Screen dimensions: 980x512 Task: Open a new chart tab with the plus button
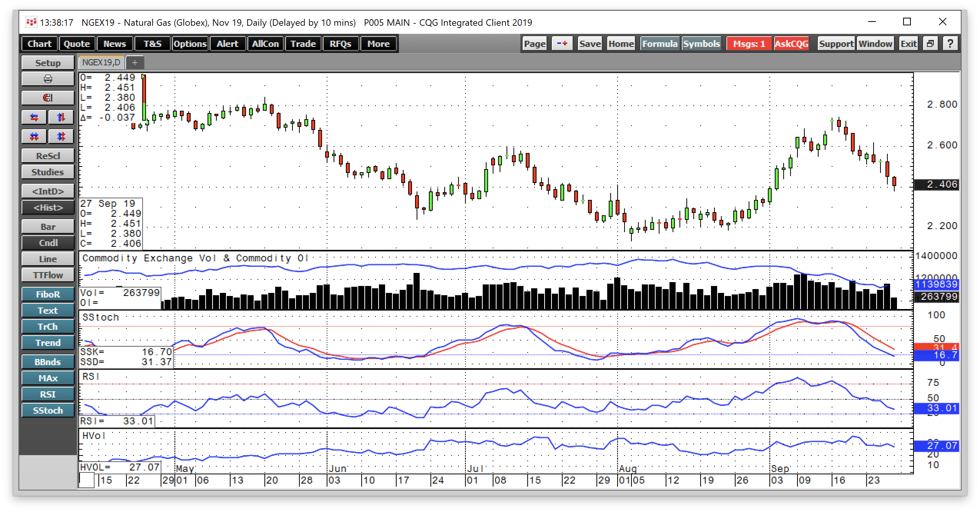click(x=135, y=62)
